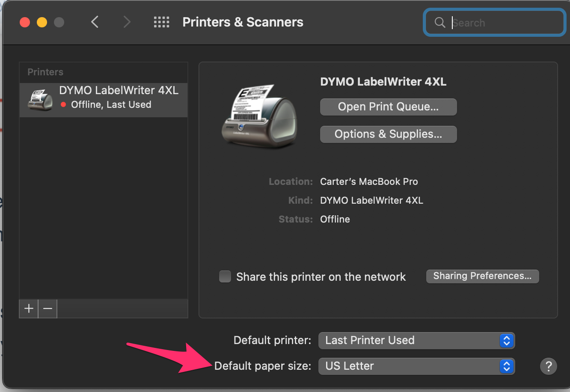Go forward using the right chevron
570x392 pixels.
point(127,22)
